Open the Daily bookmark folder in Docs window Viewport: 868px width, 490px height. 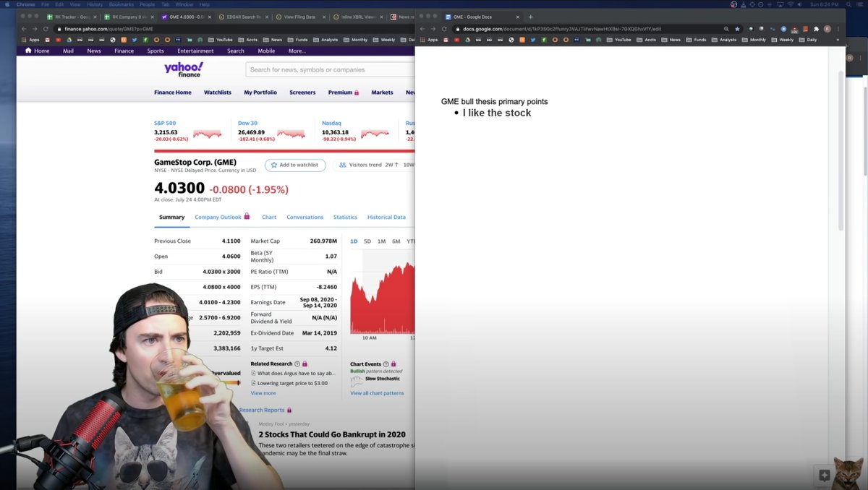[807, 40]
